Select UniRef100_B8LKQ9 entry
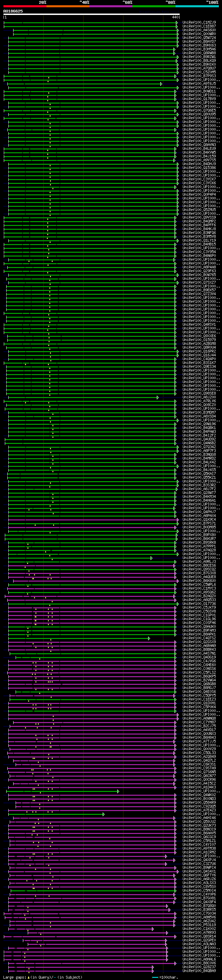The image size is (222, 980). click(199, 60)
